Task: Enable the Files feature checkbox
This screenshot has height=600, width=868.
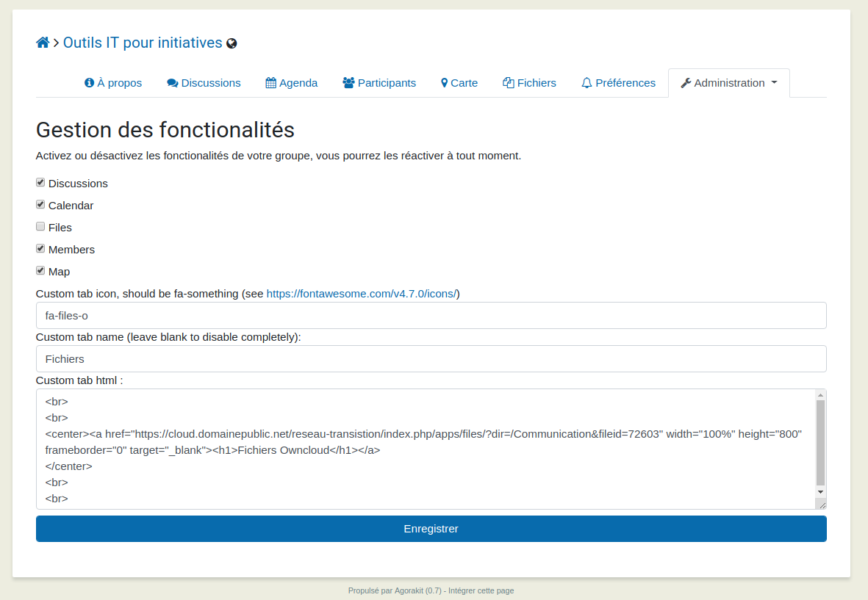Action: point(40,227)
